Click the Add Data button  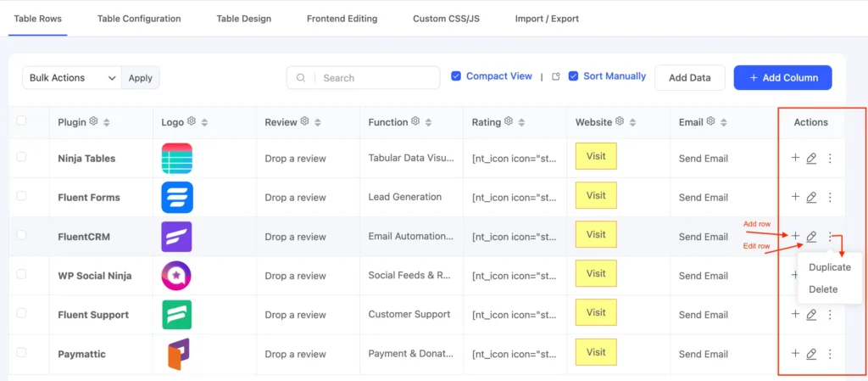point(690,77)
